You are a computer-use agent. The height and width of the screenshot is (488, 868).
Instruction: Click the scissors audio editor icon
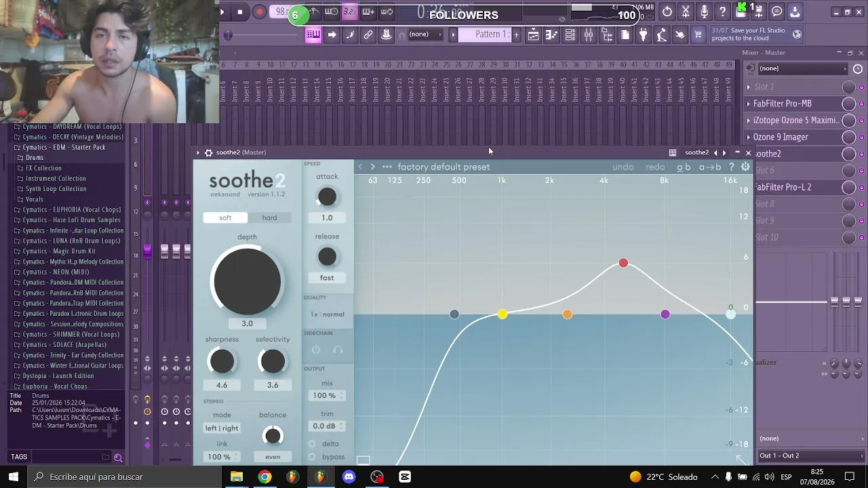(686, 12)
